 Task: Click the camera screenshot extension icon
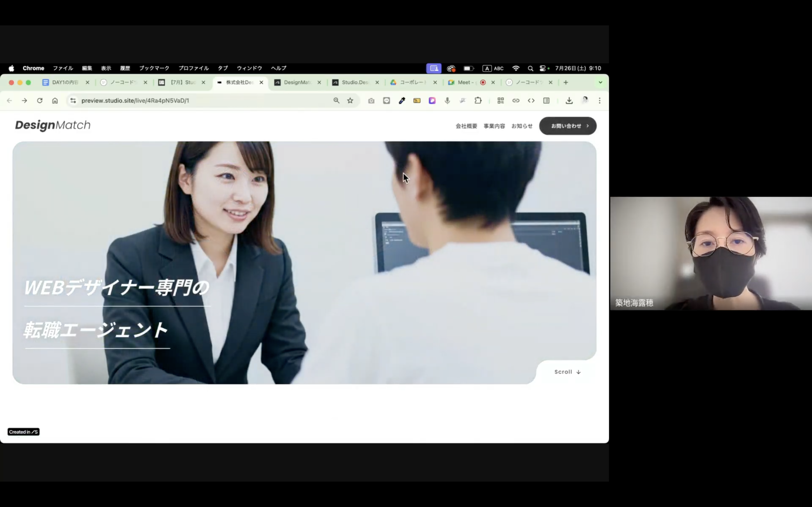coord(371,100)
